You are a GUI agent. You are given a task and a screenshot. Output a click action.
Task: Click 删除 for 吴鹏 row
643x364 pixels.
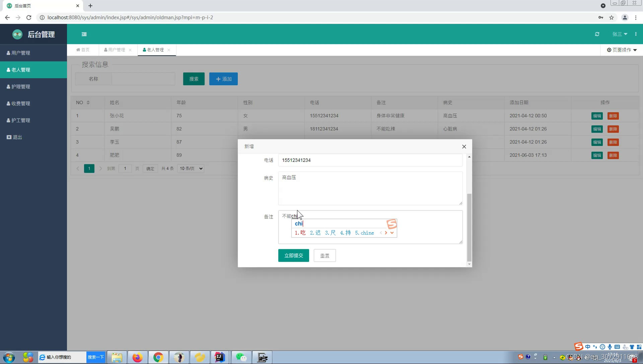pyautogui.click(x=613, y=129)
